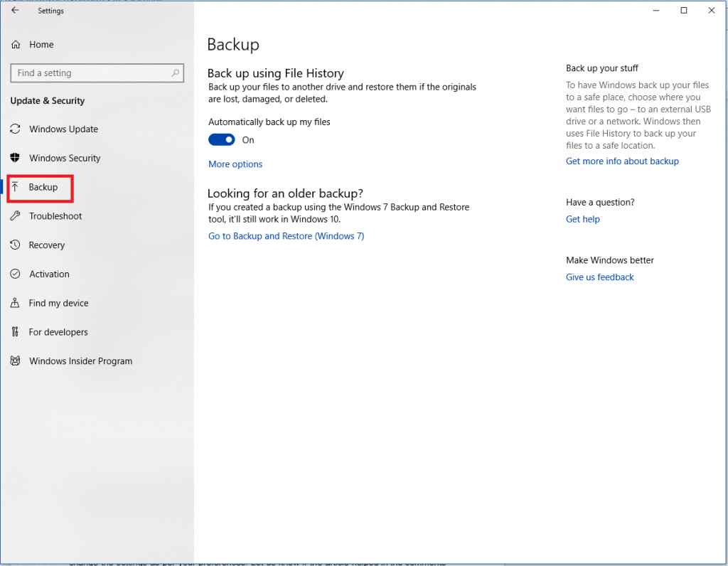The width and height of the screenshot is (728, 566).
Task: Select Windows Update in sidebar
Action: coord(63,129)
